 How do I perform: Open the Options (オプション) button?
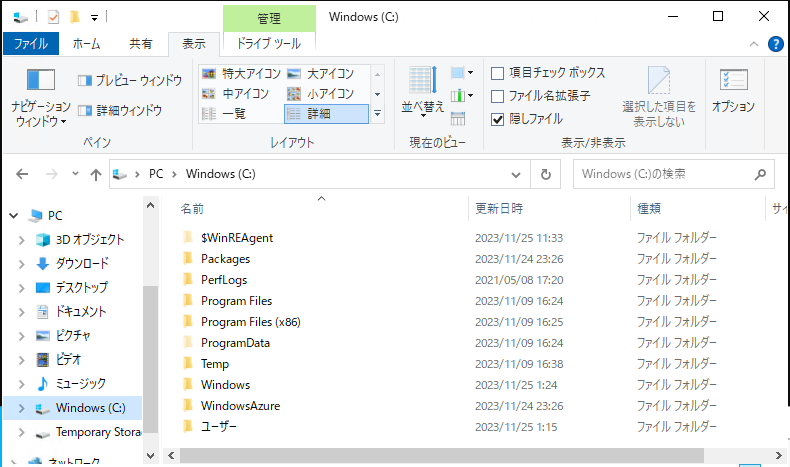(x=733, y=91)
